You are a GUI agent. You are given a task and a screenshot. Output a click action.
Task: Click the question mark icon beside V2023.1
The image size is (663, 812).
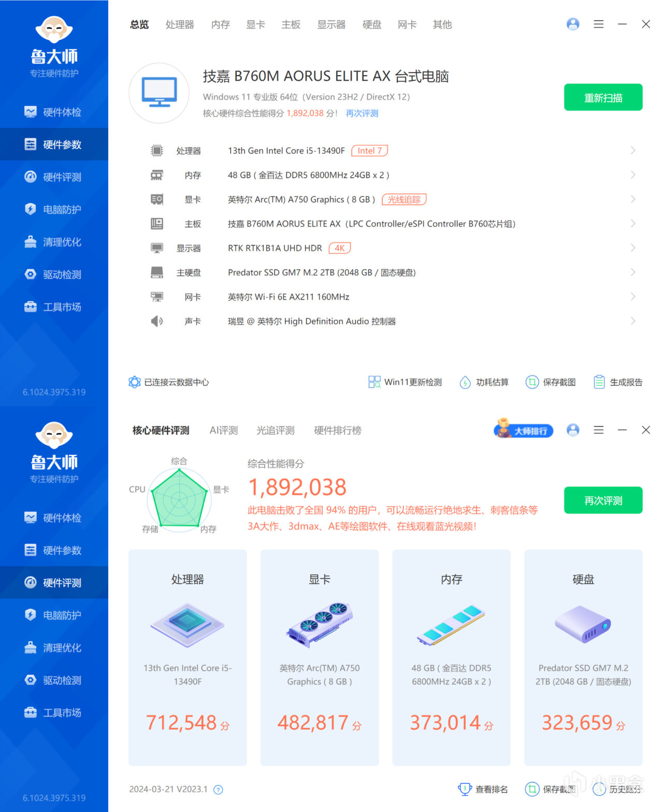coord(219,790)
